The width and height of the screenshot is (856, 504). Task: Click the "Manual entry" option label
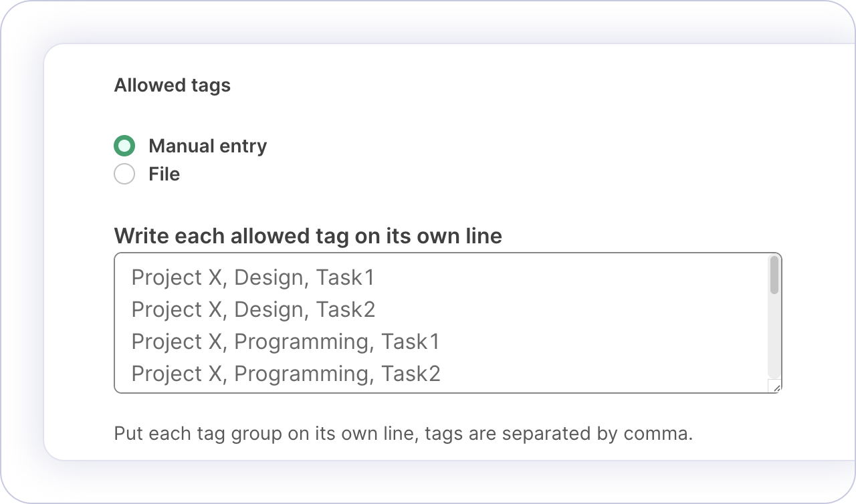[x=207, y=146]
